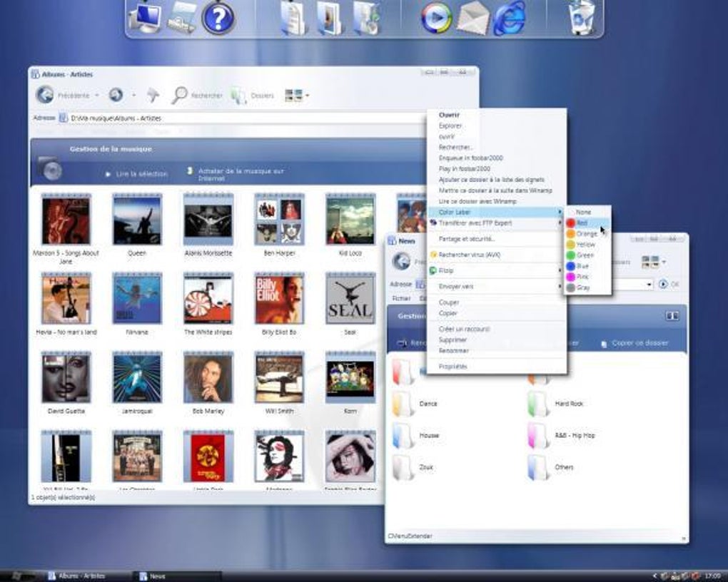
Task: Click Play in foobar2000 menu entry
Action: pyautogui.click(x=464, y=169)
